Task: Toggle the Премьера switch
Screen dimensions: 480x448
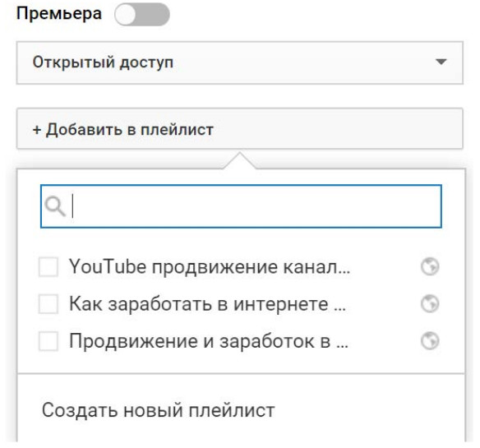Action: 142,15
